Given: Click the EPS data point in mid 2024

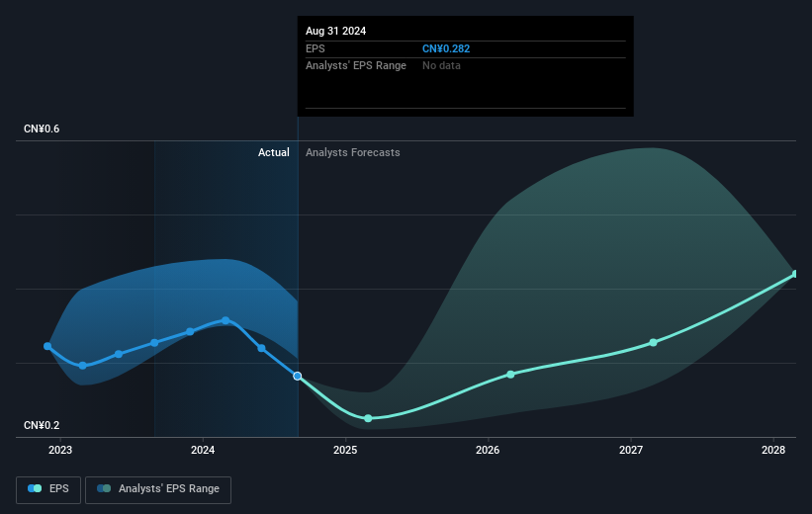Looking at the screenshot, I should pos(261,348).
